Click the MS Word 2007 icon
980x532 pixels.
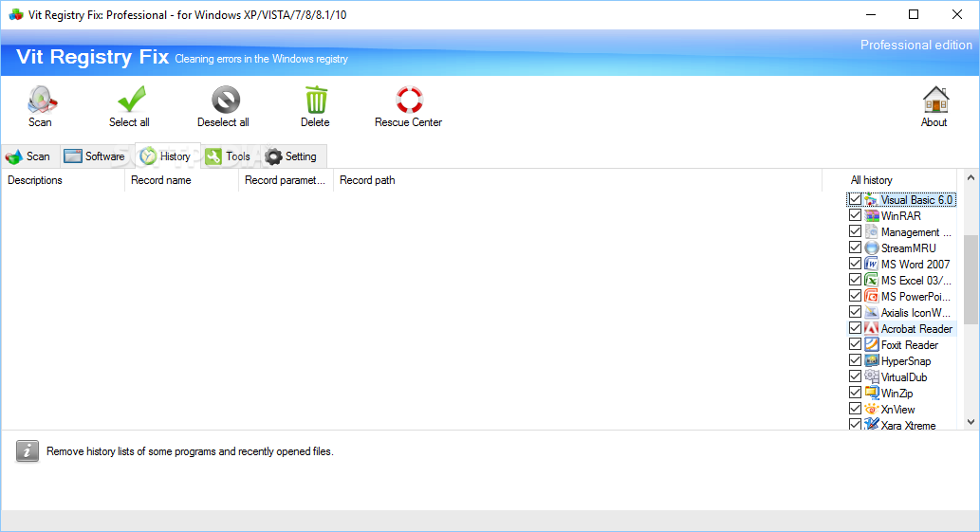click(x=871, y=265)
